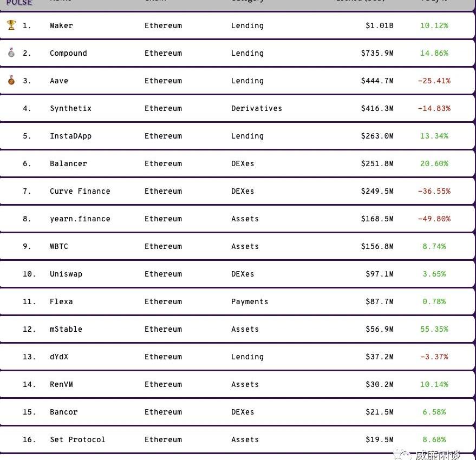
Task: Click the PULSE logo at top left
Action: (19, 2)
